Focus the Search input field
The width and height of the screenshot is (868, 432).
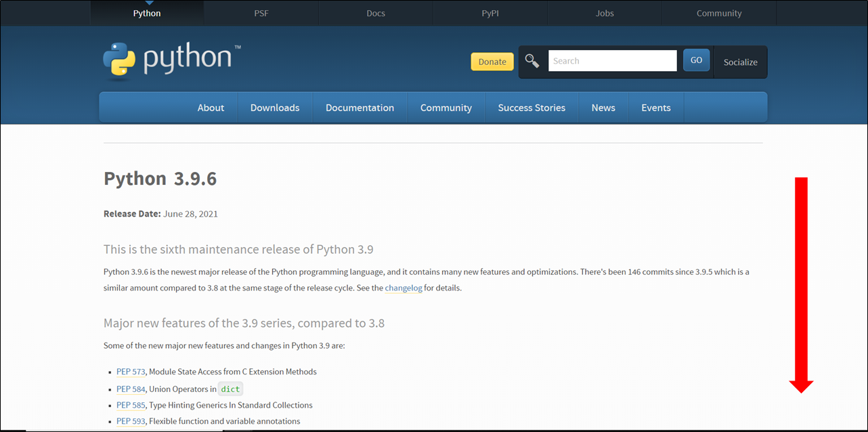[612, 61]
